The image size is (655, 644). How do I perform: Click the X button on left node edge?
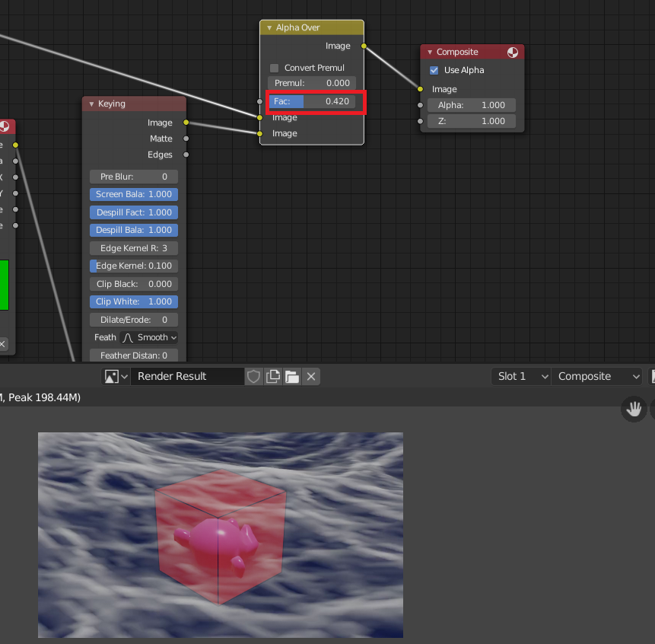pyautogui.click(x=2, y=344)
